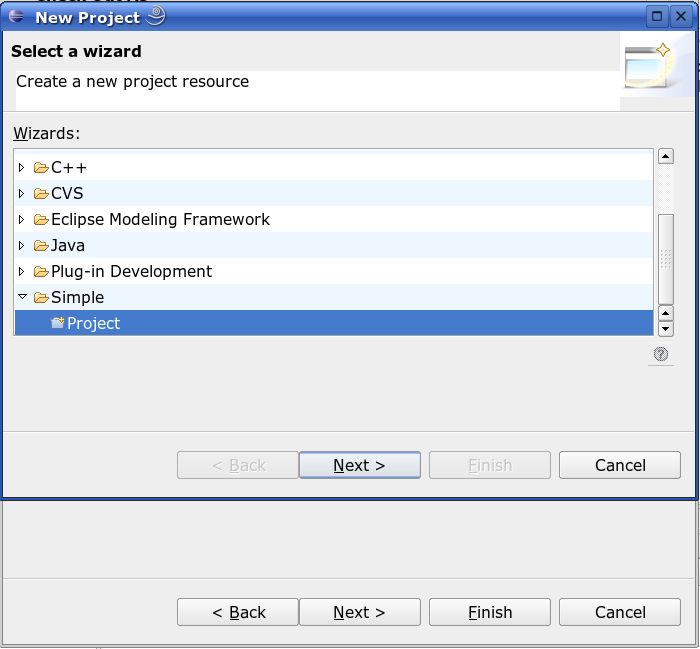Close the New Project dialog
The width and height of the screenshot is (700, 649).
(681, 17)
